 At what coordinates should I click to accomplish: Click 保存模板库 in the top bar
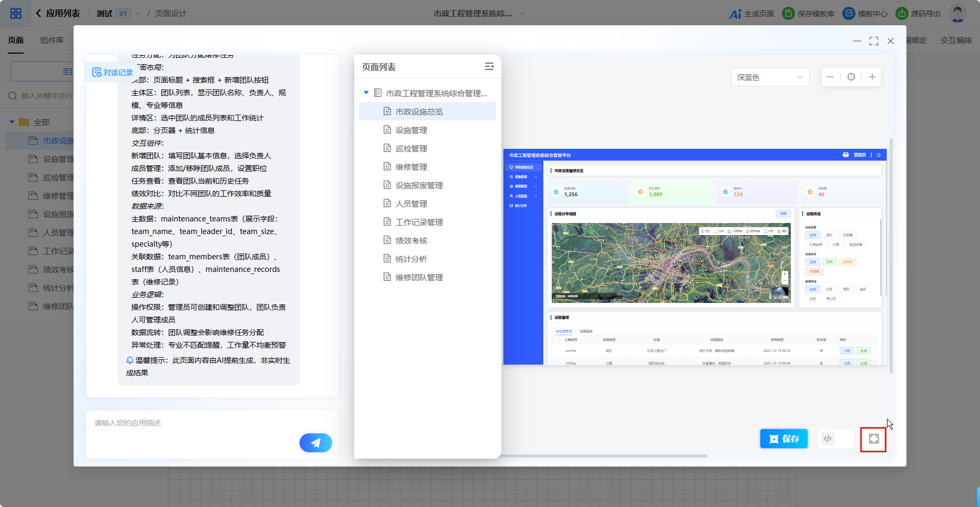(x=809, y=14)
